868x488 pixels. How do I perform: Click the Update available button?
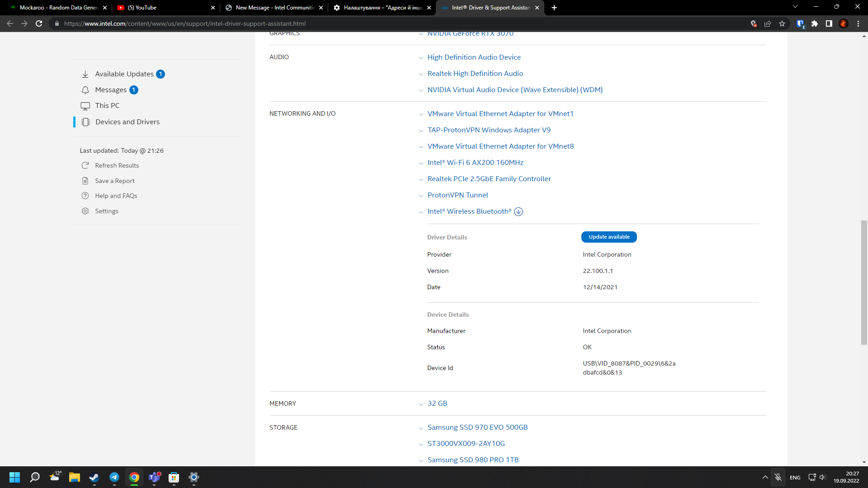click(609, 237)
